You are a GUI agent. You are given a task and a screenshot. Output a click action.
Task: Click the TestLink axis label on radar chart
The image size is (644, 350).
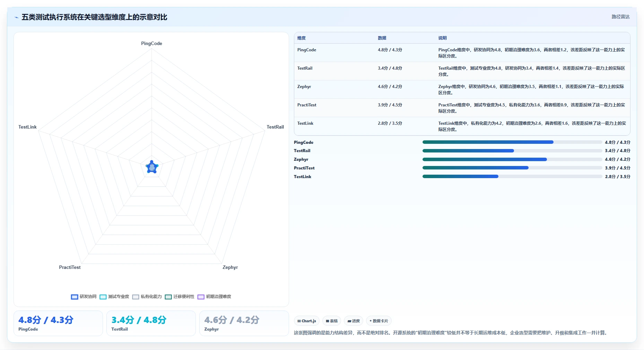(27, 127)
